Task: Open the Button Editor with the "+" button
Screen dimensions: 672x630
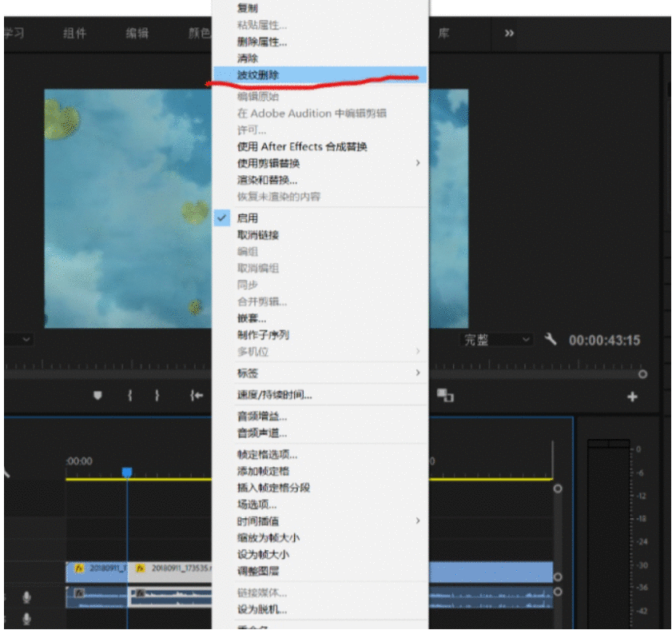Action: point(633,395)
